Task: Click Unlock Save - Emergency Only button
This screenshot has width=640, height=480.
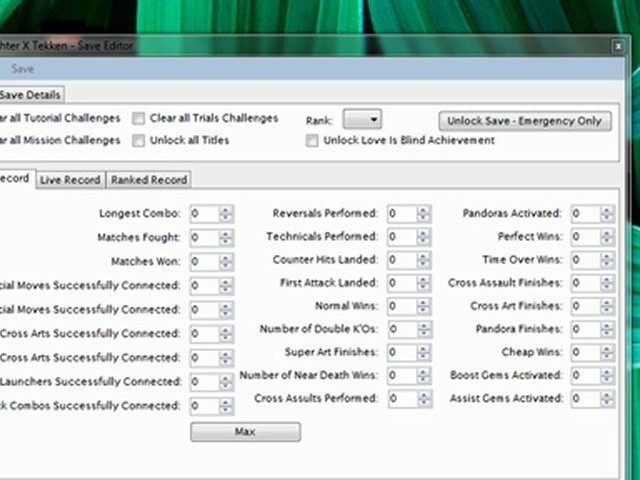Action: (525, 121)
